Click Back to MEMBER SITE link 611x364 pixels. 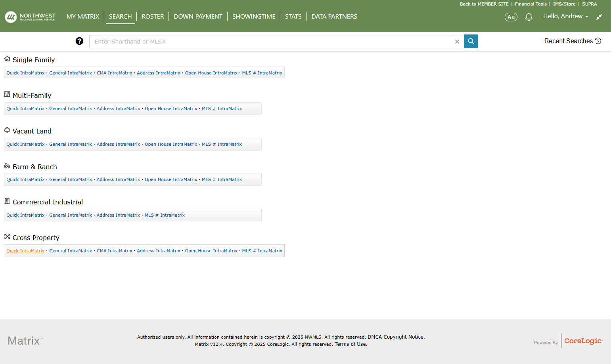[484, 4]
